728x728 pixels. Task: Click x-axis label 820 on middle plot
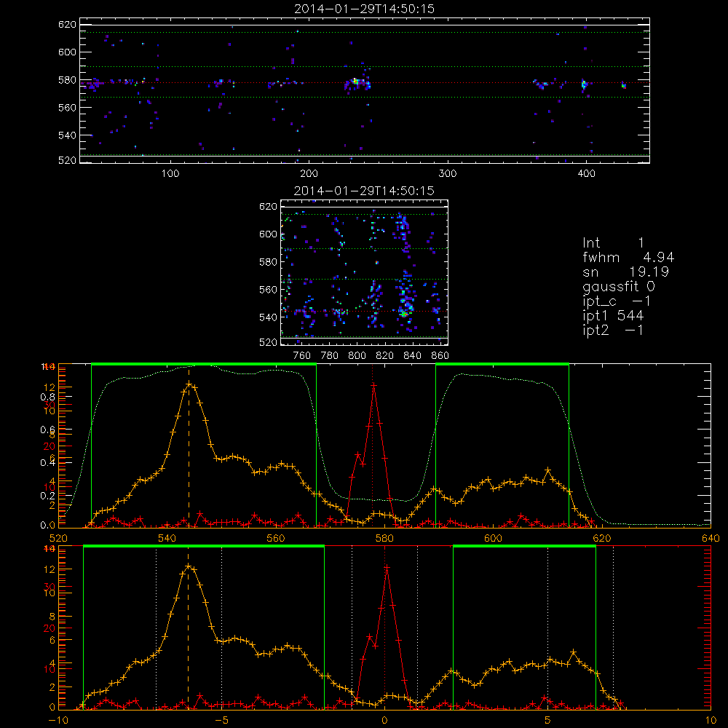385,356
